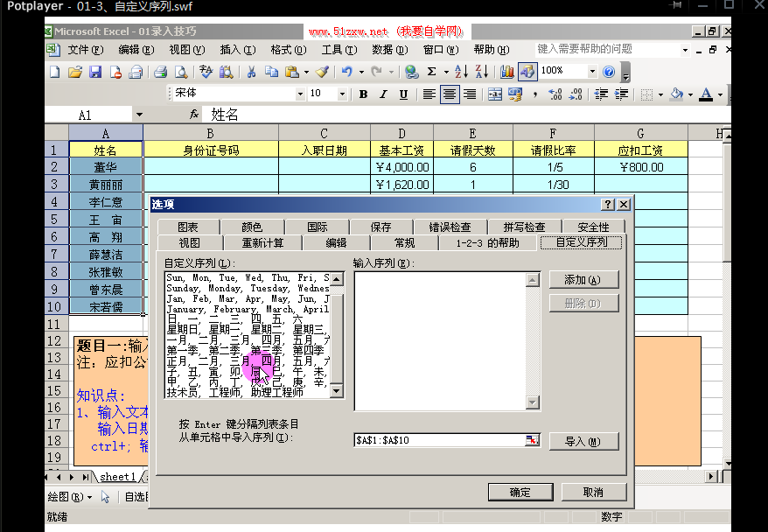768x532 pixels.
Task: Click the dialog help question mark button
Action: pos(607,204)
